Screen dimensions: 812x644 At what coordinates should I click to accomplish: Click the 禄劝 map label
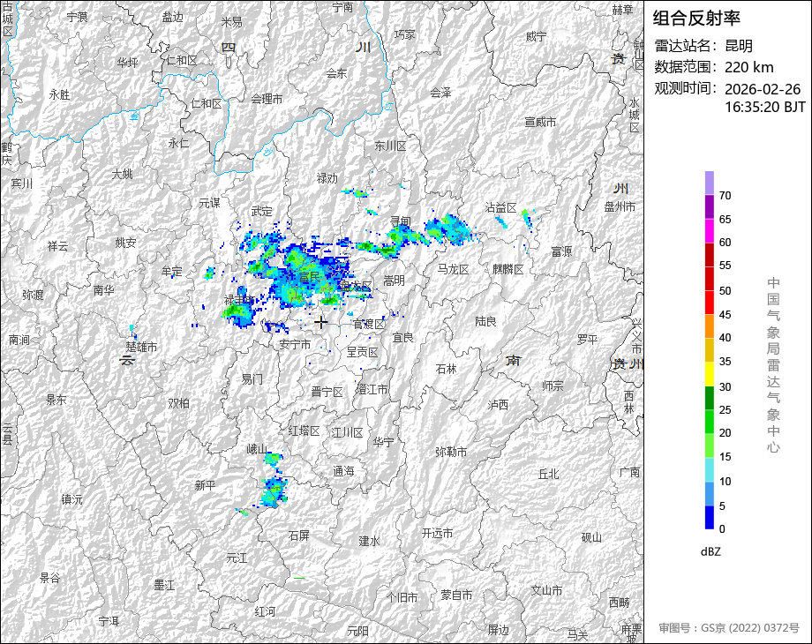click(327, 178)
